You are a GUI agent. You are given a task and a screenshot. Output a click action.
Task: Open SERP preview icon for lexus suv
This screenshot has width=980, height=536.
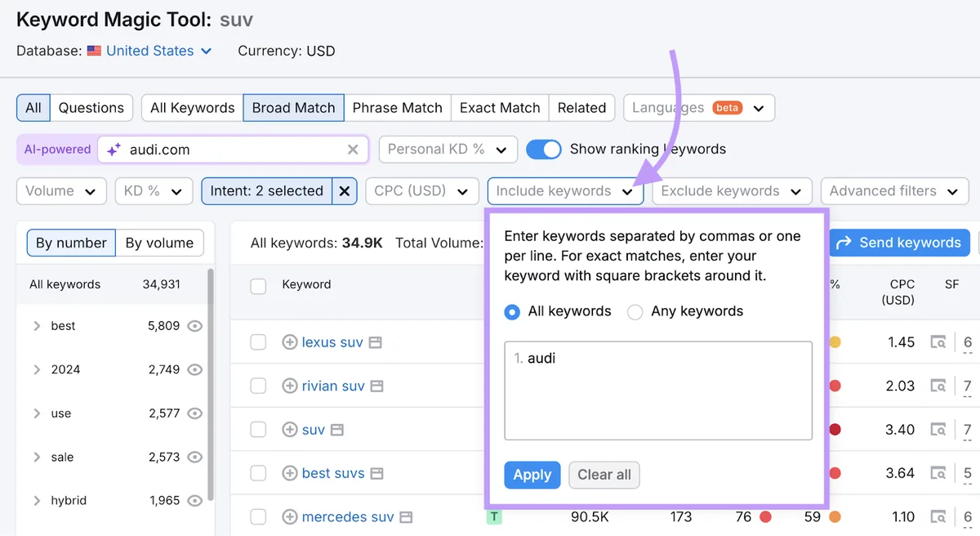(375, 342)
